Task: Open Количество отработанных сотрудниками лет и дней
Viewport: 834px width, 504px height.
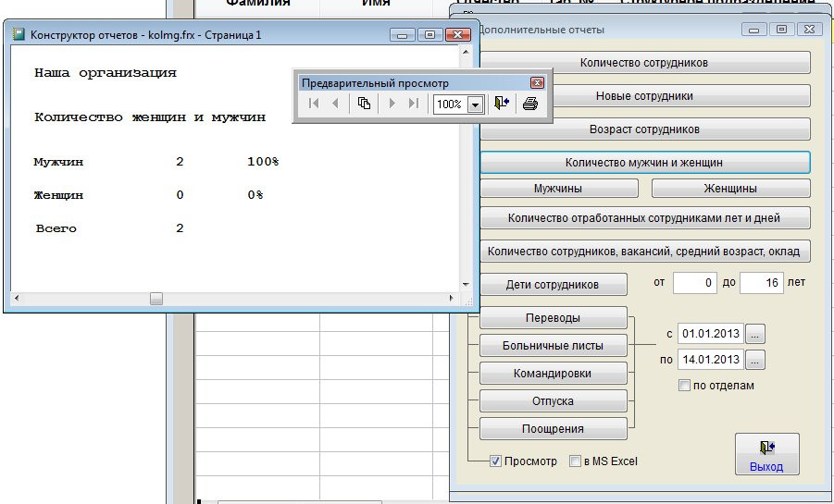Action: (x=644, y=218)
